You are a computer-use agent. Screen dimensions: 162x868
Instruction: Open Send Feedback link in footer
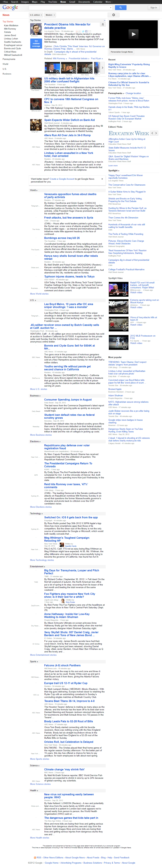tap(122, 857)
